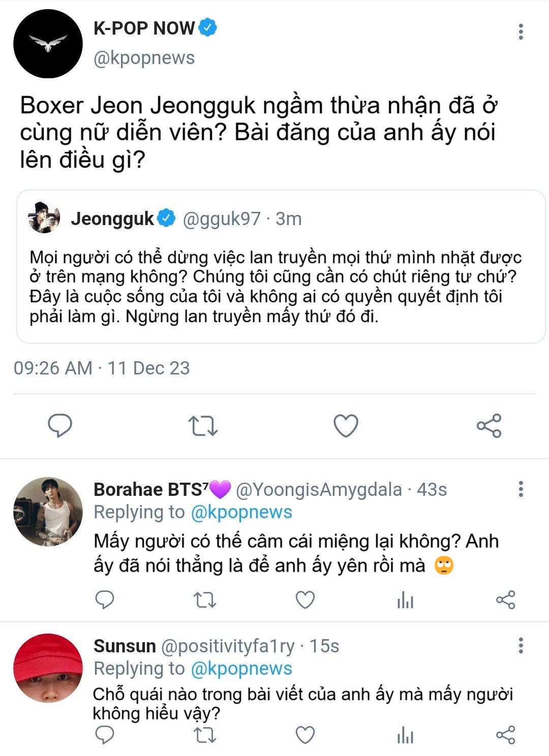Share the K-POP NOW main tweet
The width and height of the screenshot is (549, 756).
489,426
